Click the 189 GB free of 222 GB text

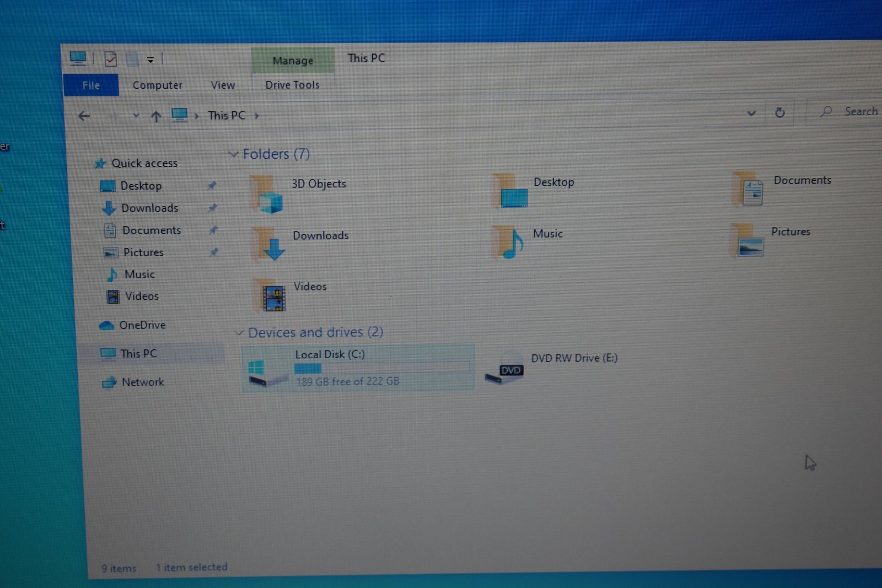click(x=347, y=381)
